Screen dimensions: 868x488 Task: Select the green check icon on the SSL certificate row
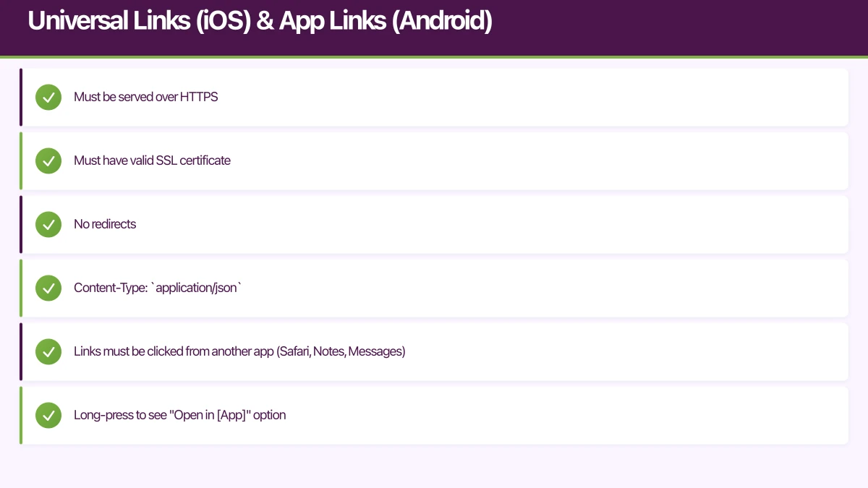coord(48,160)
